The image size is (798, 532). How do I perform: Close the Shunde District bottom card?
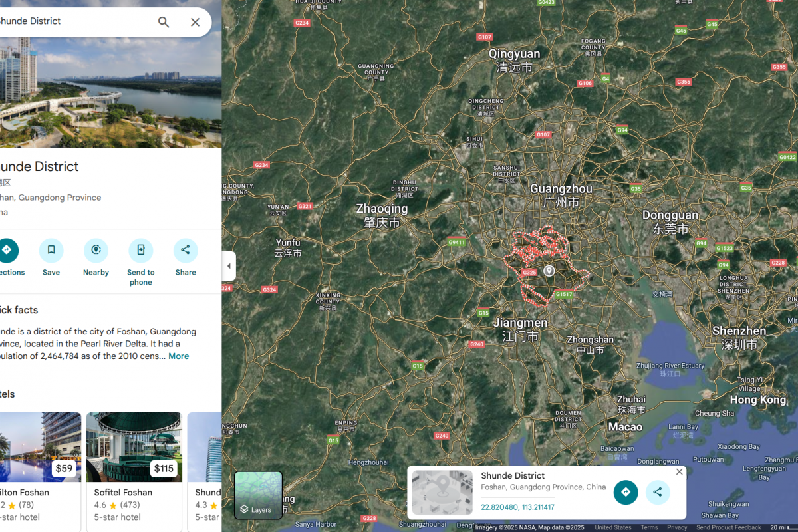679,471
